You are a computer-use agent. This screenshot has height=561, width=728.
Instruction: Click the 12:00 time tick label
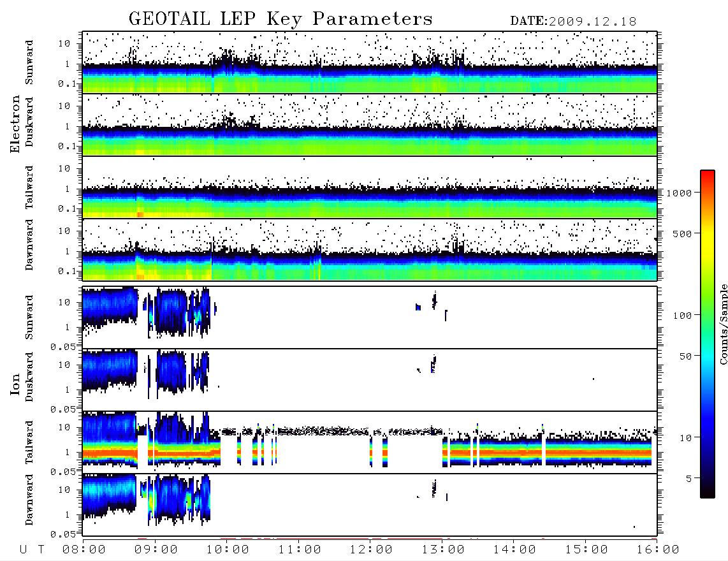pos(371,550)
